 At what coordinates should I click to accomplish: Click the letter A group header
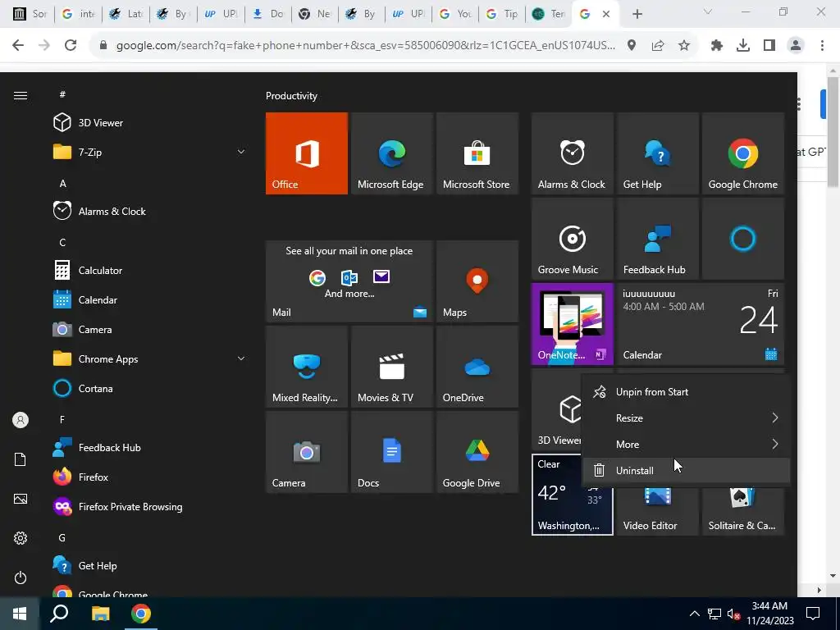tap(62, 183)
